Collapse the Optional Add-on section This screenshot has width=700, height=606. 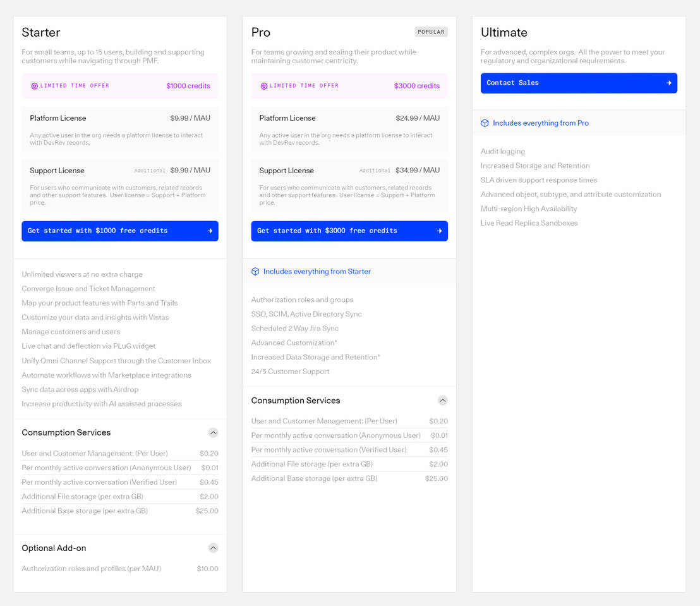point(213,548)
